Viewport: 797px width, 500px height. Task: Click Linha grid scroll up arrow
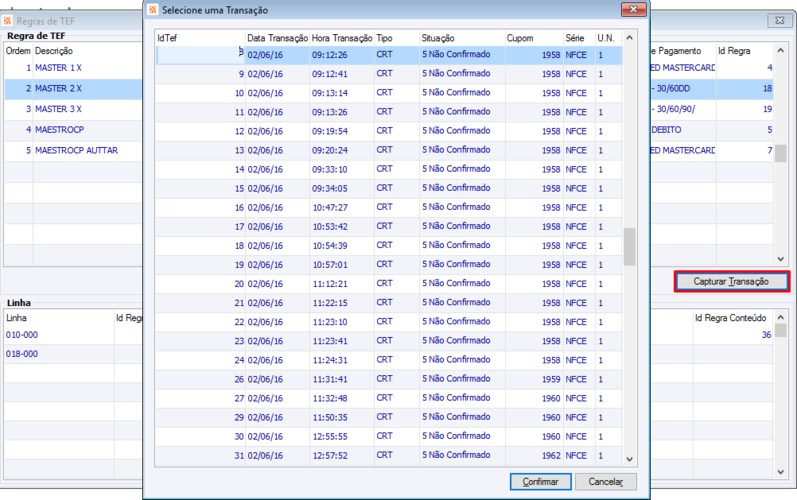click(781, 317)
